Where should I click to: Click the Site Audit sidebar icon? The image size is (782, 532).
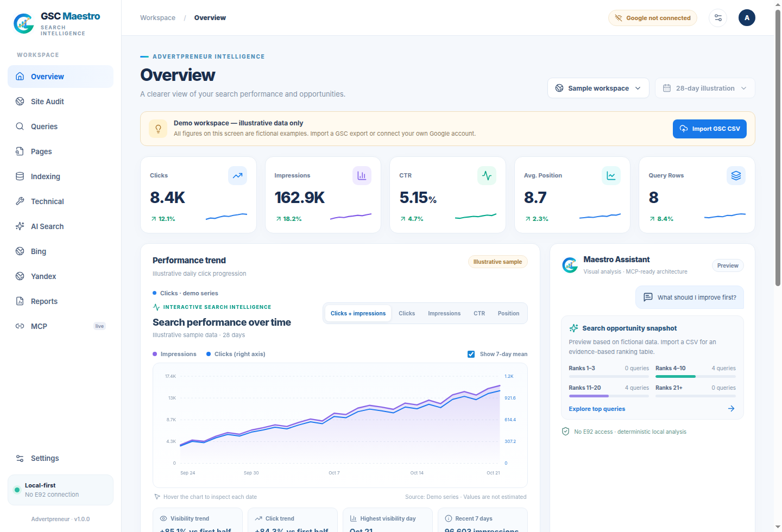pos(20,102)
